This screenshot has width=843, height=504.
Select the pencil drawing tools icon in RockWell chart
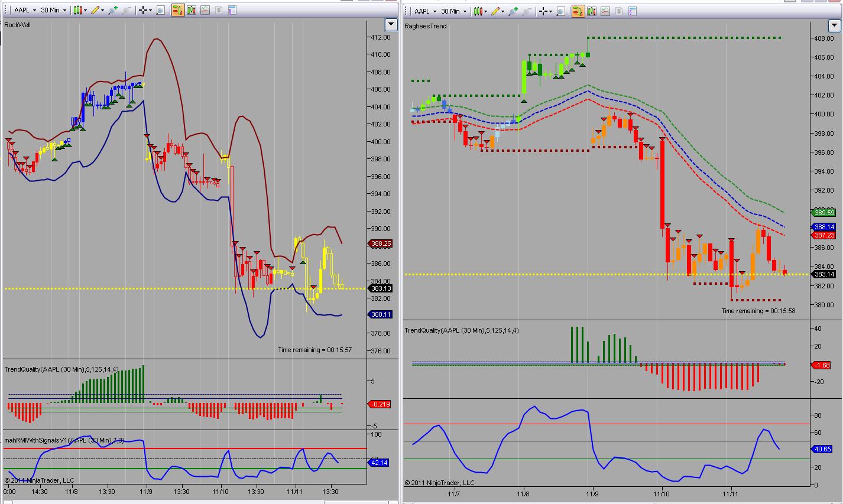[96, 10]
